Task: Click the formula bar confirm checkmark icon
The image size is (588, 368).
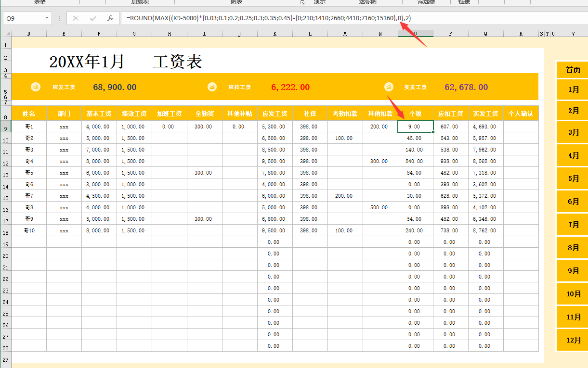Action: [93, 18]
